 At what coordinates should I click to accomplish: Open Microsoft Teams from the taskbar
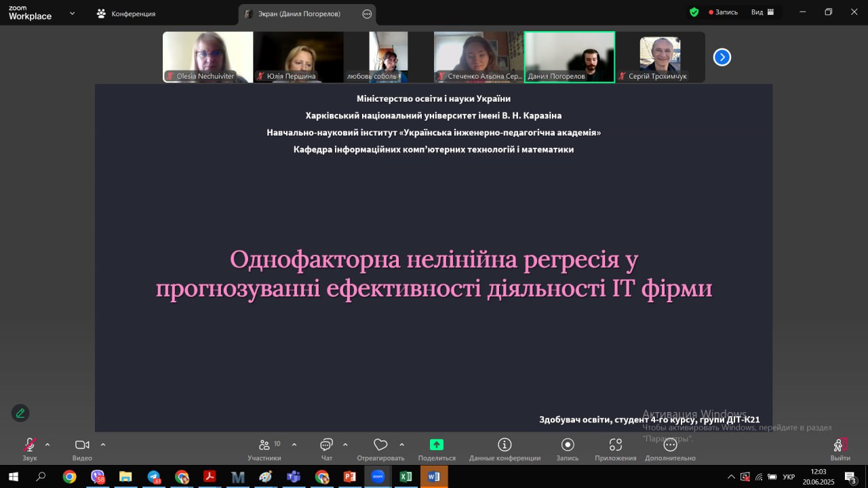[x=294, y=476]
